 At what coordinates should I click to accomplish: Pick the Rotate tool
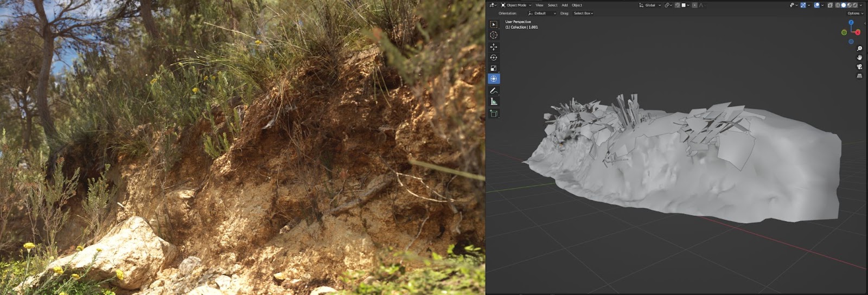click(x=494, y=57)
